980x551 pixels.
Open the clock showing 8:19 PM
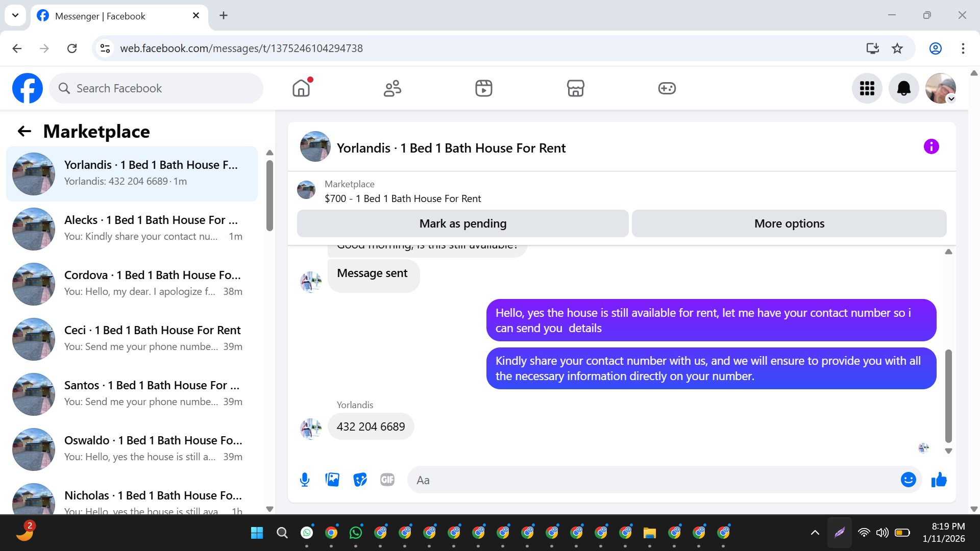click(x=944, y=533)
